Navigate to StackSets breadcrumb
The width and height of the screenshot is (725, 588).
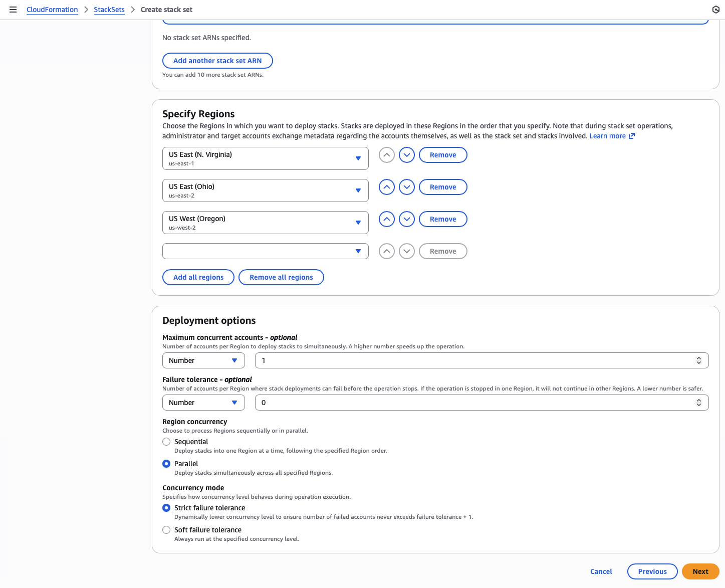click(x=109, y=10)
